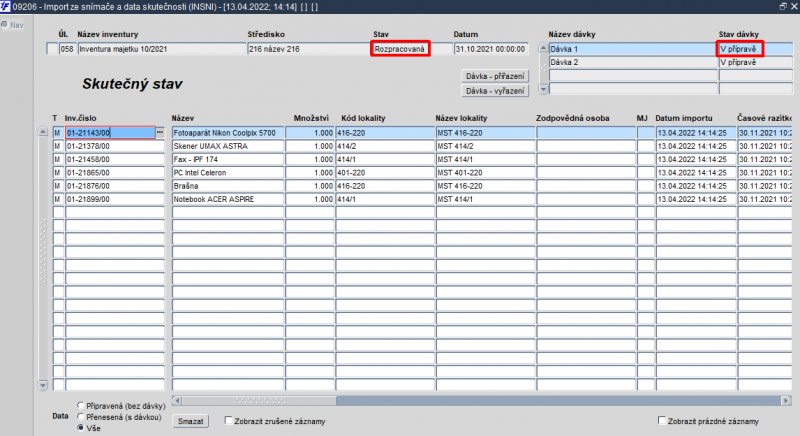Click locality name MST 414/2 cell
Viewport: 800px width, 436px height.
(485, 146)
